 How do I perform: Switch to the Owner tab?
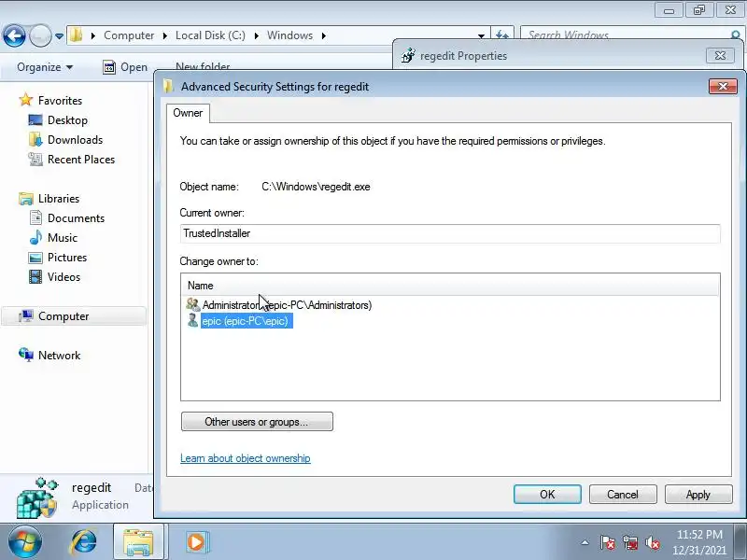click(188, 113)
